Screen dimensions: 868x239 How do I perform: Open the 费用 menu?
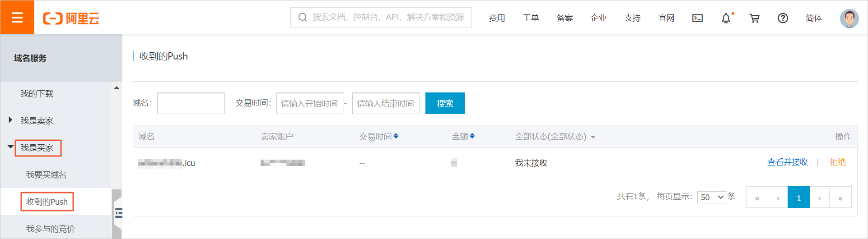[x=497, y=18]
